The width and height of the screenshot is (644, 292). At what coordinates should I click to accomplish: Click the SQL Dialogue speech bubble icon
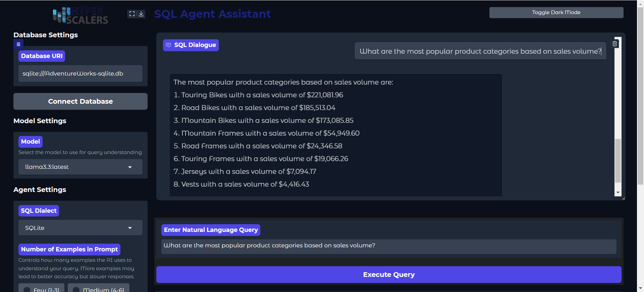pos(168,45)
